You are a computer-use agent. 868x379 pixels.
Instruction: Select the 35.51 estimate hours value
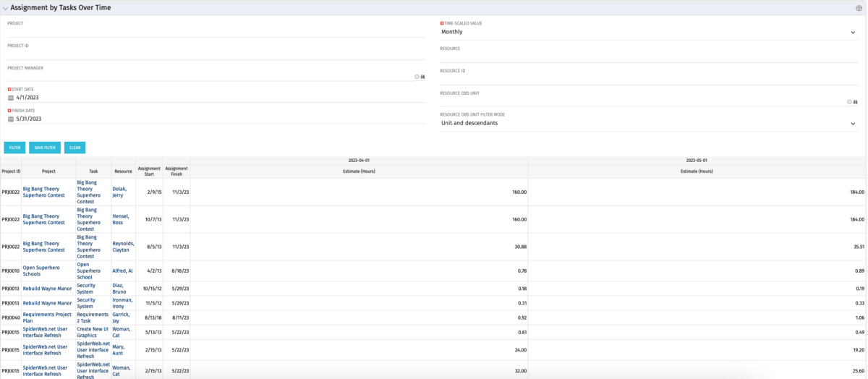click(857, 247)
